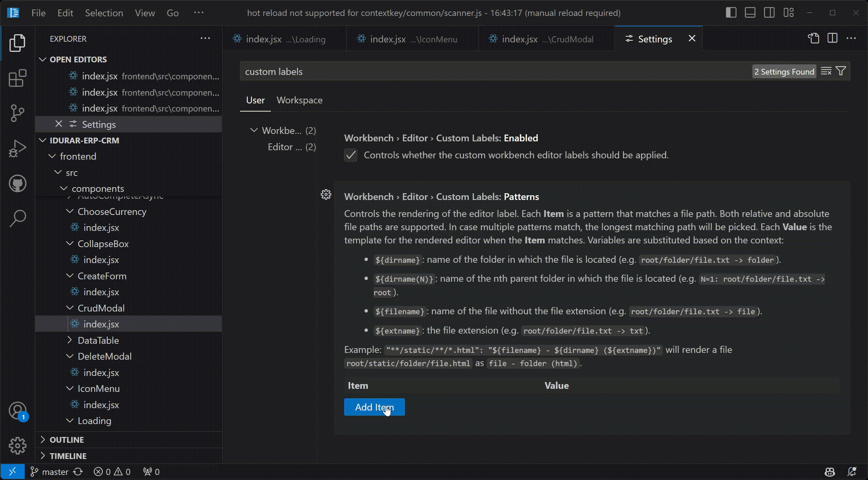Click Open Settings (JSON) icon in editor toolbar

click(813, 39)
